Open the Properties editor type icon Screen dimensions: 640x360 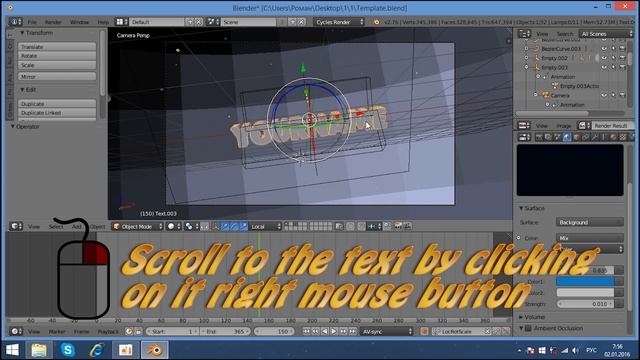[524, 138]
